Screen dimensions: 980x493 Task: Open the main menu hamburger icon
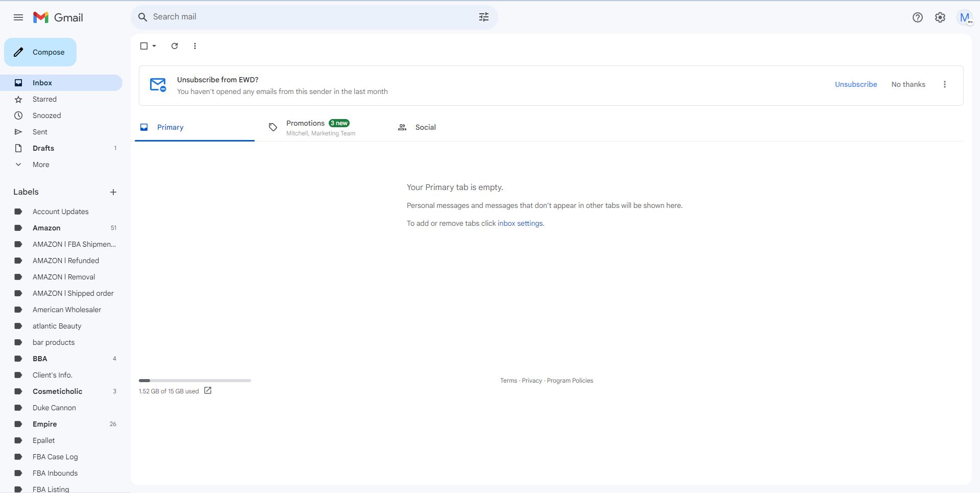coord(18,17)
